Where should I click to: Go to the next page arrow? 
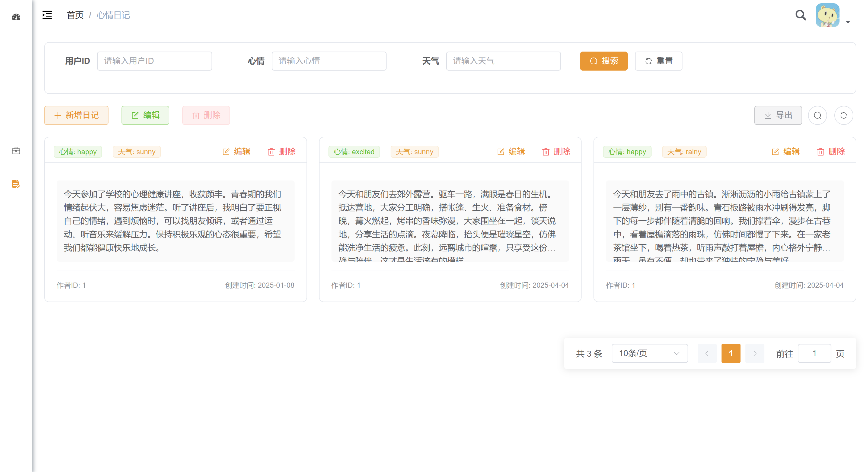755,353
